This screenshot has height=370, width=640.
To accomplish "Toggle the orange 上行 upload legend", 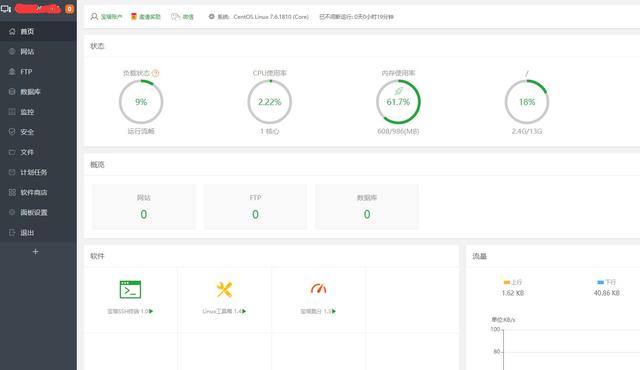I will click(x=513, y=282).
